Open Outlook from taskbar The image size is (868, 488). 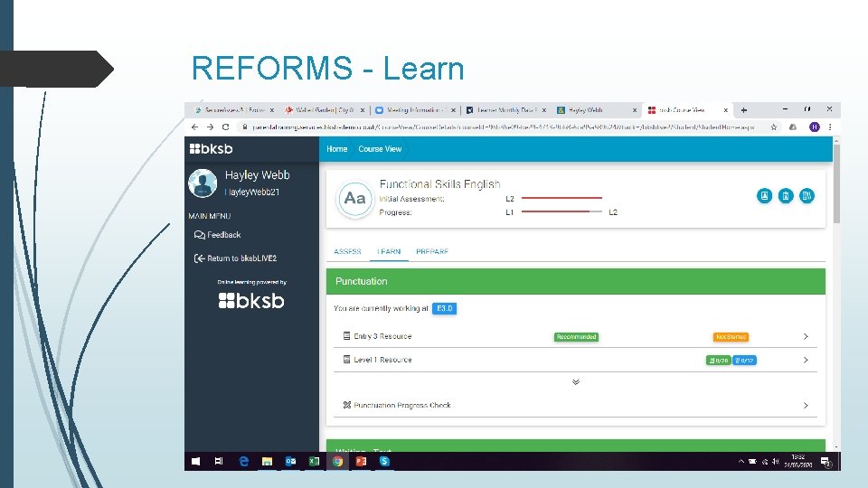290,462
